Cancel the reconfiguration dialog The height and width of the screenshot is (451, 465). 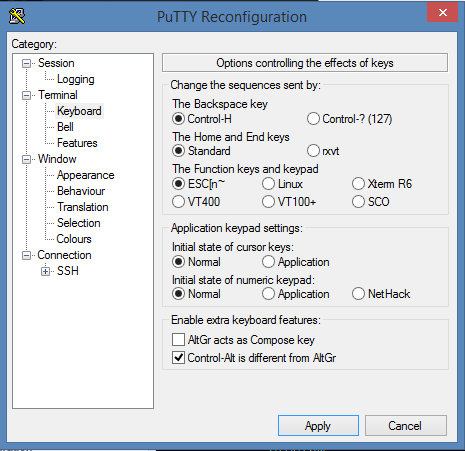click(406, 426)
